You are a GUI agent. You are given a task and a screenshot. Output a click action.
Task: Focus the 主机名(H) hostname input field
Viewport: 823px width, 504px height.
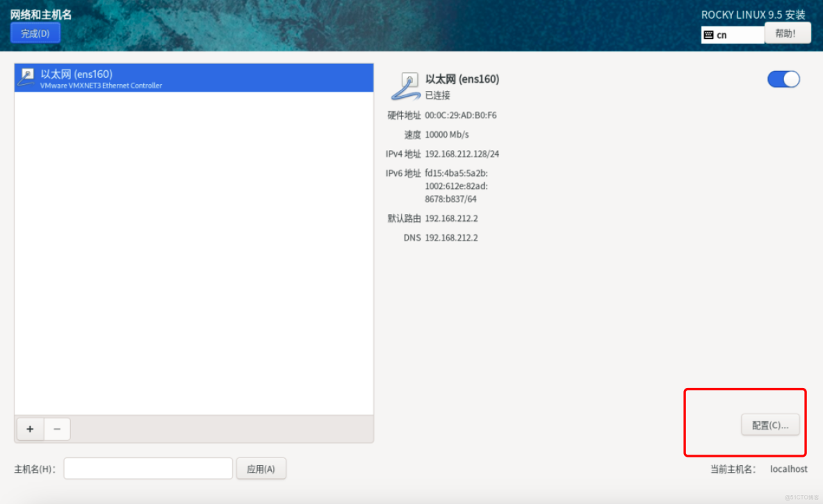pos(148,469)
